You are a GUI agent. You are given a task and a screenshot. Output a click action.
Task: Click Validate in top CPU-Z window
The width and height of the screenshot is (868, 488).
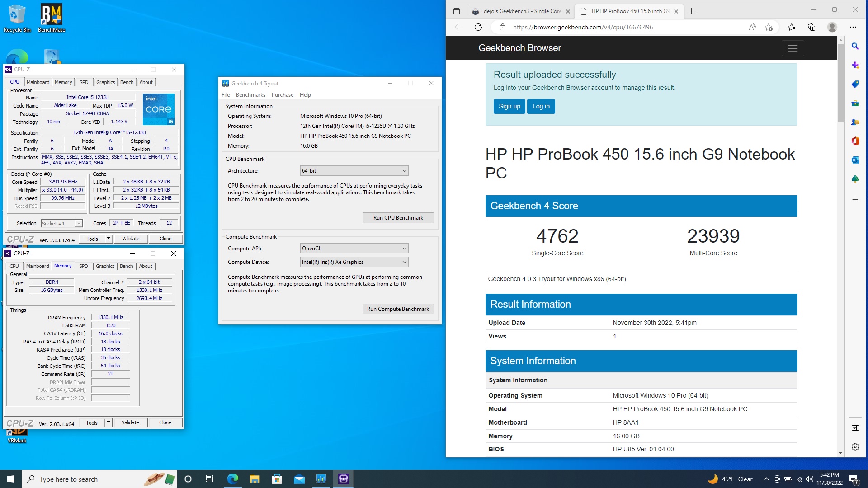click(131, 239)
